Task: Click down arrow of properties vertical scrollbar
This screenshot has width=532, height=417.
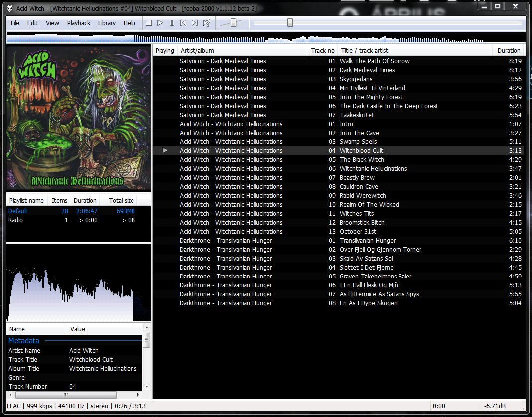Action: pyautogui.click(x=147, y=386)
